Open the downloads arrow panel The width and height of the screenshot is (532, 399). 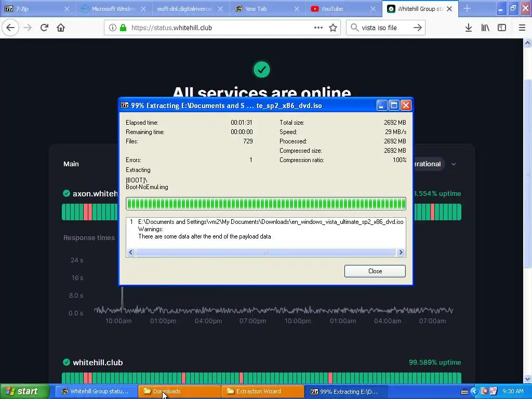click(x=469, y=28)
